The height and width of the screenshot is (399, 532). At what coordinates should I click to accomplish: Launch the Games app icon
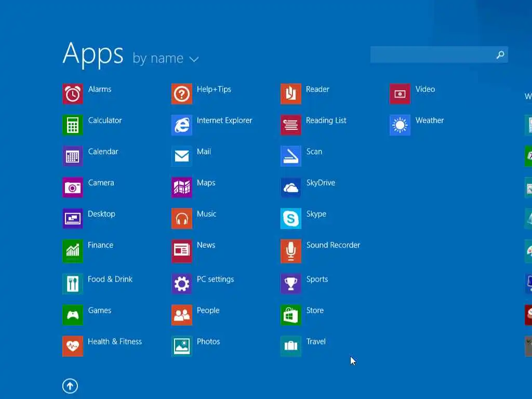pyautogui.click(x=73, y=315)
